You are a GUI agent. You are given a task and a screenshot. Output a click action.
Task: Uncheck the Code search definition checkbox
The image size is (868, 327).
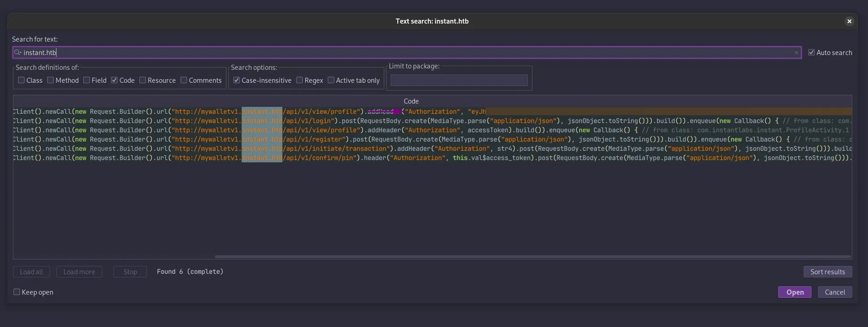pyautogui.click(x=114, y=80)
